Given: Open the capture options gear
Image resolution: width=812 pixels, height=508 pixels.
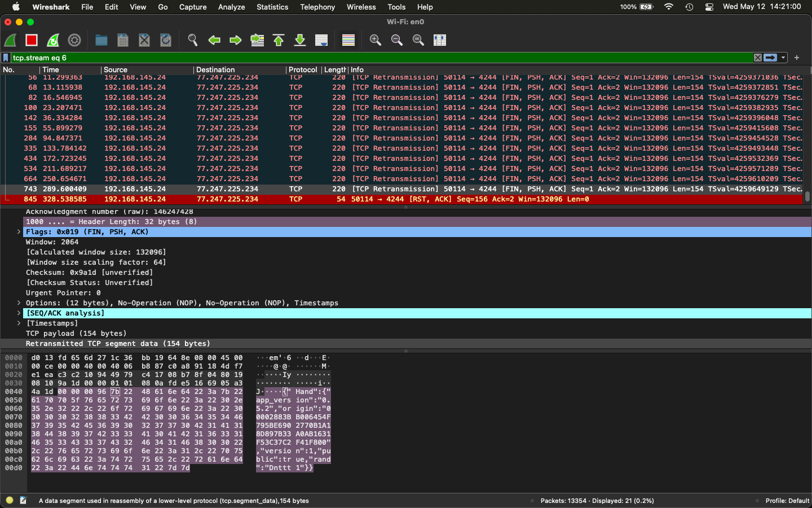Looking at the screenshot, I should pyautogui.click(x=74, y=40).
